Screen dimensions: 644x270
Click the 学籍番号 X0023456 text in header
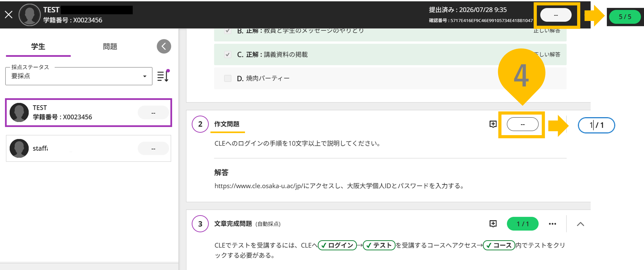[73, 20]
